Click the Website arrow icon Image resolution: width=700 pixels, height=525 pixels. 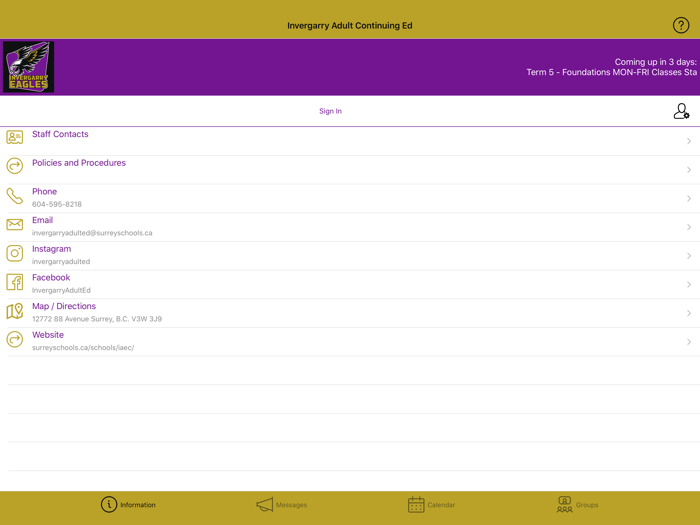(15, 339)
